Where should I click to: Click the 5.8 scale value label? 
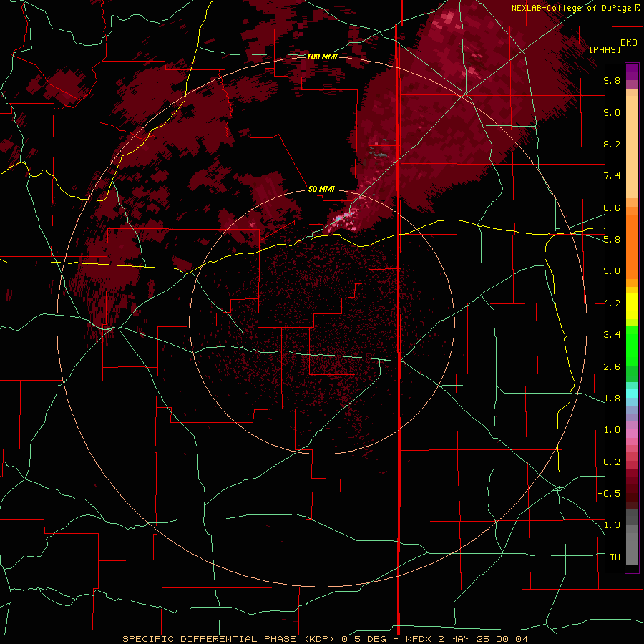coord(612,240)
